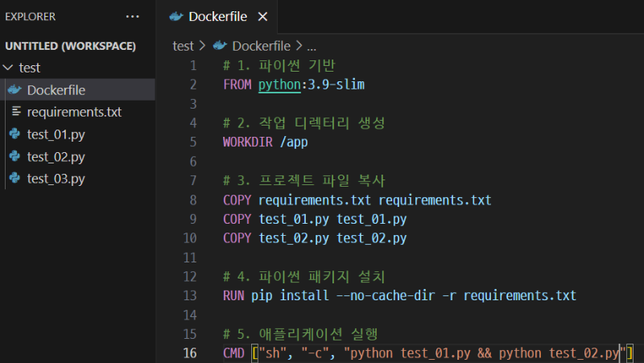Image resolution: width=644 pixels, height=363 pixels.
Task: Click the COPY keyword on line 9
Action: (x=237, y=219)
